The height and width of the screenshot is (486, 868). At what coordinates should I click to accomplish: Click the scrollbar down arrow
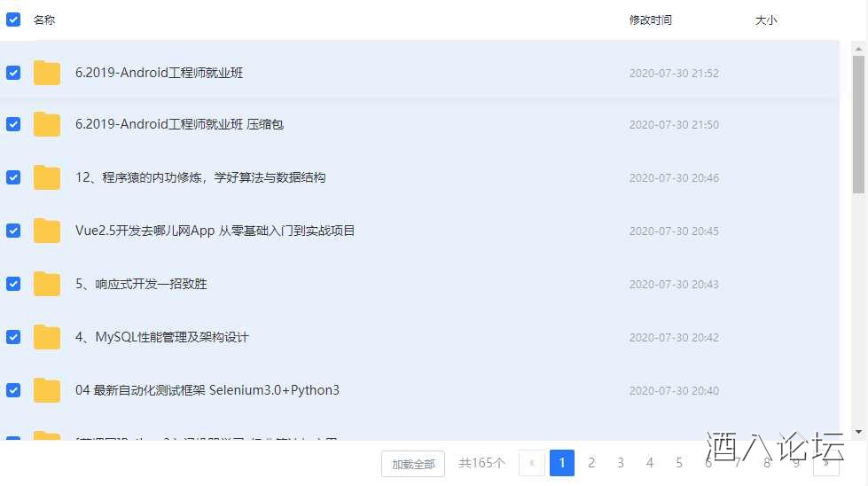pos(858,432)
